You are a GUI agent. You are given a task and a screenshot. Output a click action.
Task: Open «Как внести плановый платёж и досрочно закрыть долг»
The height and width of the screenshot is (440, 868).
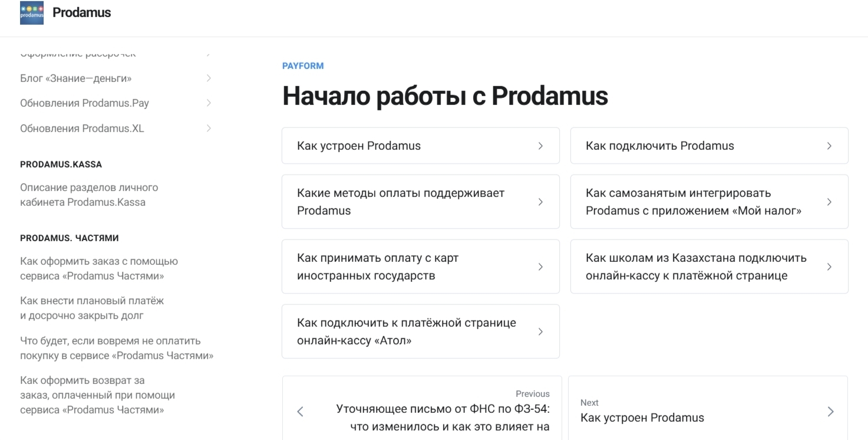coord(93,307)
